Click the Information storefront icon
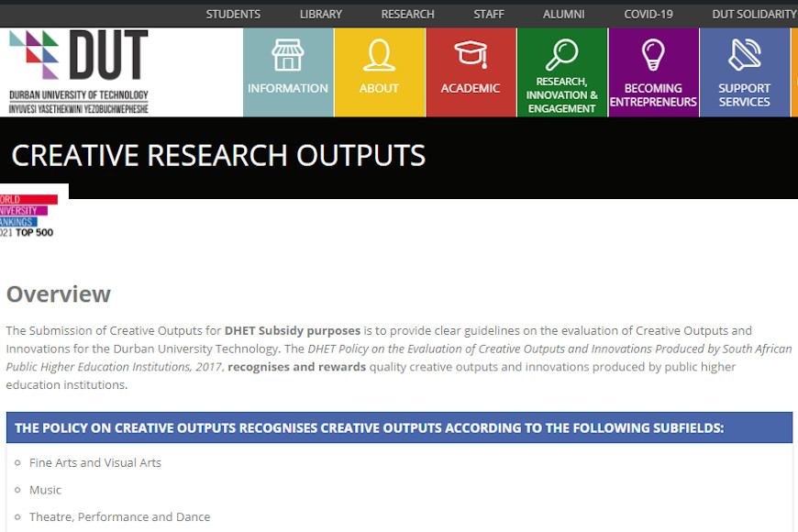This screenshot has height=532, width=798. click(x=287, y=54)
